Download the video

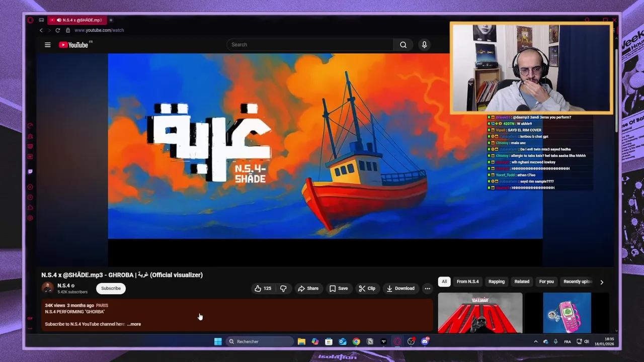[x=400, y=289]
